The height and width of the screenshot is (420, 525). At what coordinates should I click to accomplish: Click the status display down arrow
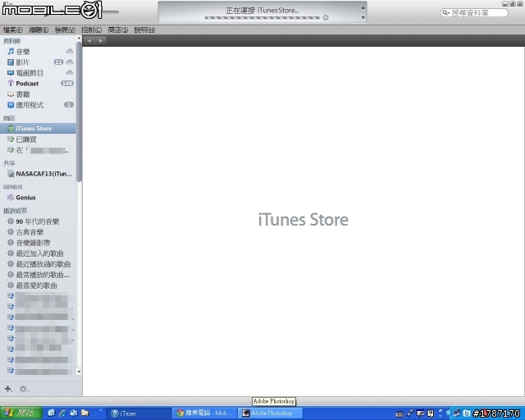pos(363,17)
